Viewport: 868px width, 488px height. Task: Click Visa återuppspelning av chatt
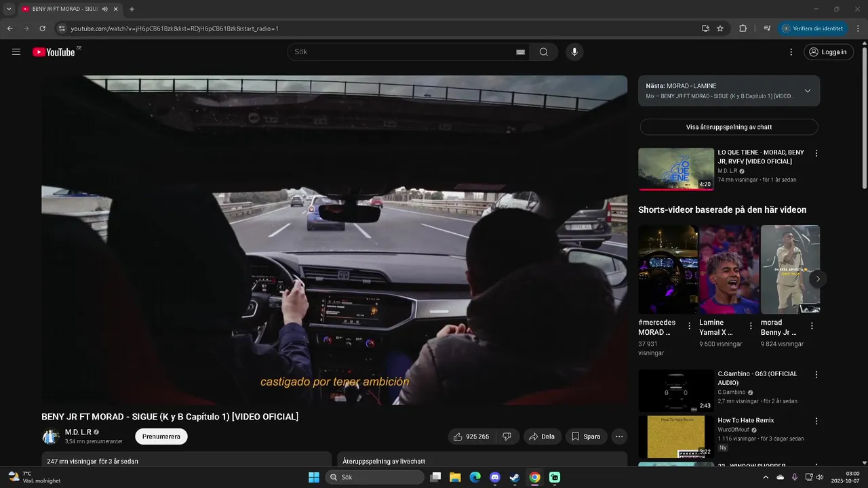[729, 127]
